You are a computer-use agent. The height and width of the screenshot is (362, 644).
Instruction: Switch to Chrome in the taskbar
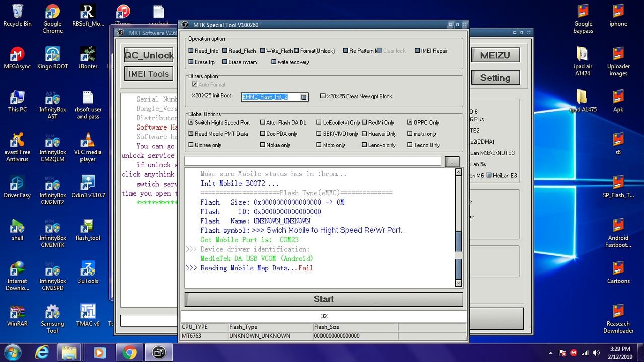coord(129,353)
